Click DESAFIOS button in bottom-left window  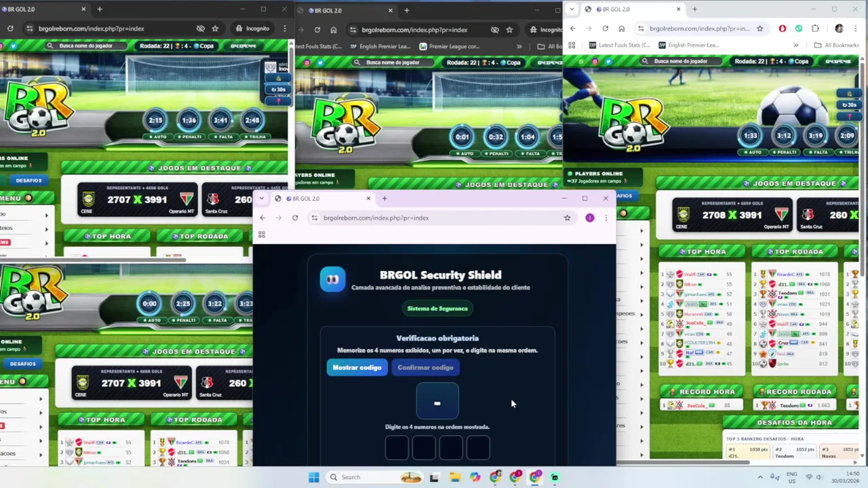(22, 364)
